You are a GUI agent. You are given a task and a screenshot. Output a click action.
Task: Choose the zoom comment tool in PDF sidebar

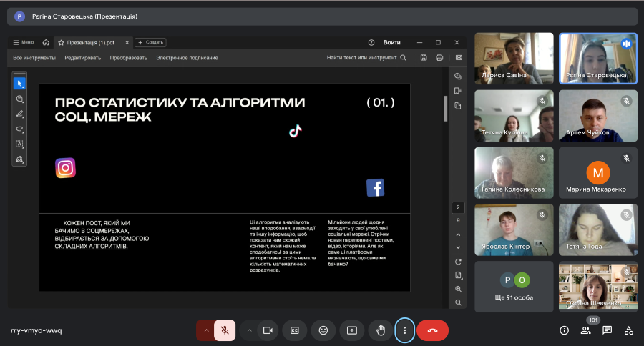click(x=19, y=99)
